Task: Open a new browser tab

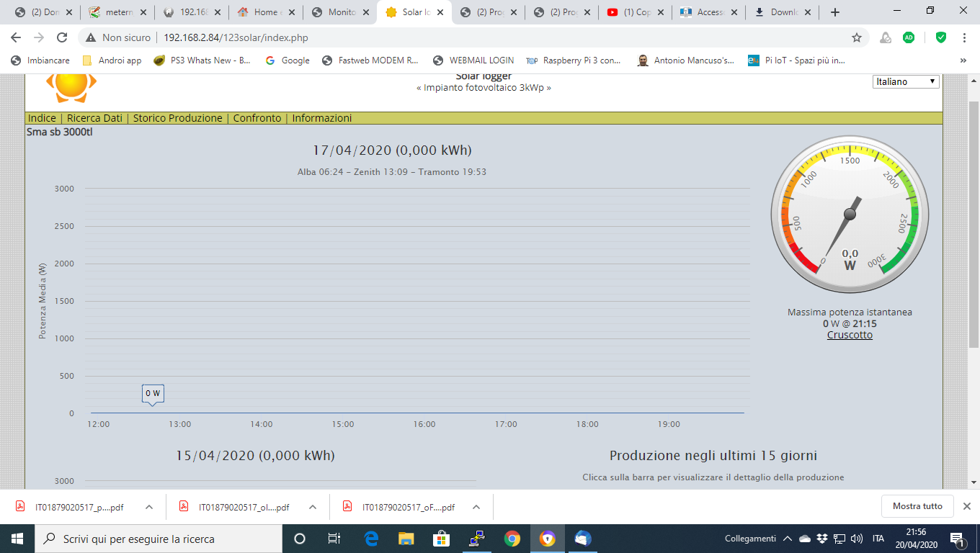Action: pyautogui.click(x=835, y=12)
